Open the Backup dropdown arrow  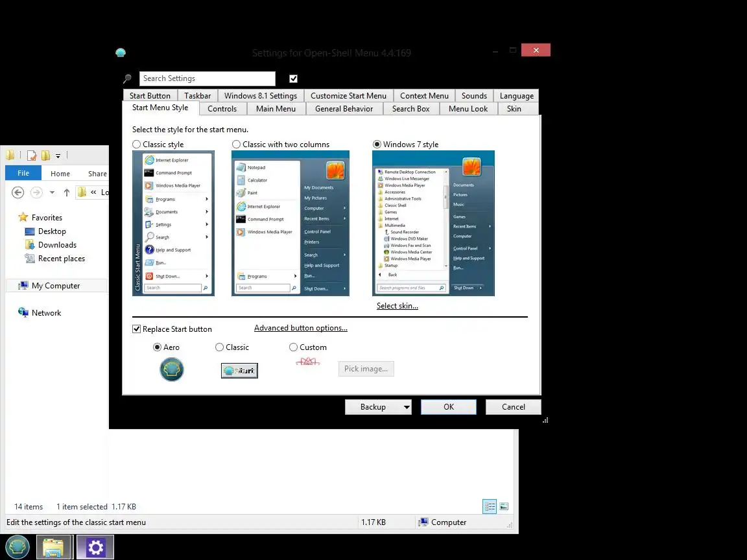407,407
